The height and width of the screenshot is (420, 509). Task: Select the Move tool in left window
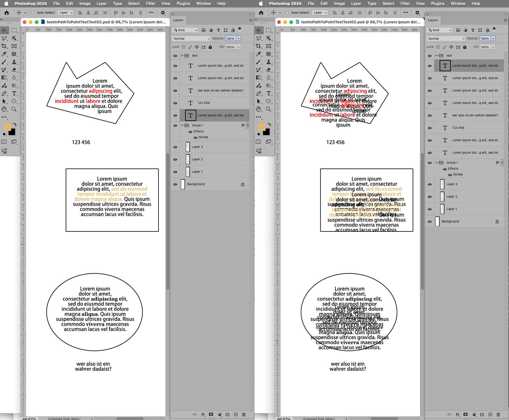tap(4, 30)
